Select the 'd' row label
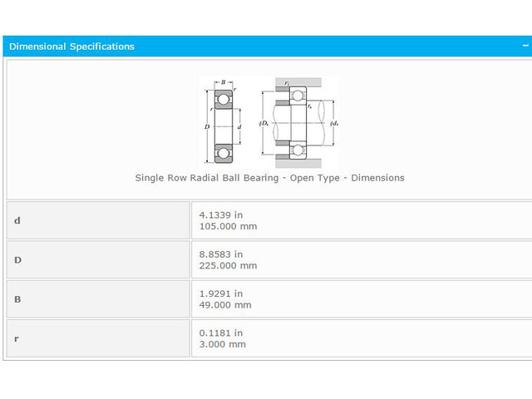Screen dimensions: 532x399 click(17, 220)
